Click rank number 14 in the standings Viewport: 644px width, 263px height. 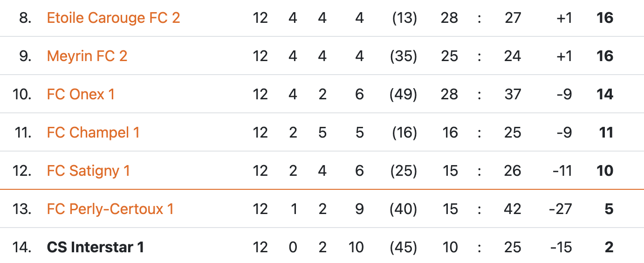(22, 248)
